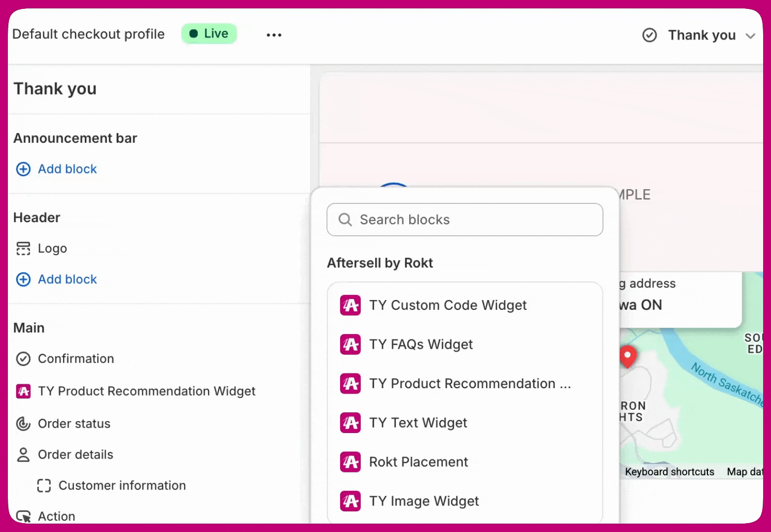Click the Thank you panel title
Image resolution: width=771 pixels, height=532 pixels.
(x=55, y=89)
